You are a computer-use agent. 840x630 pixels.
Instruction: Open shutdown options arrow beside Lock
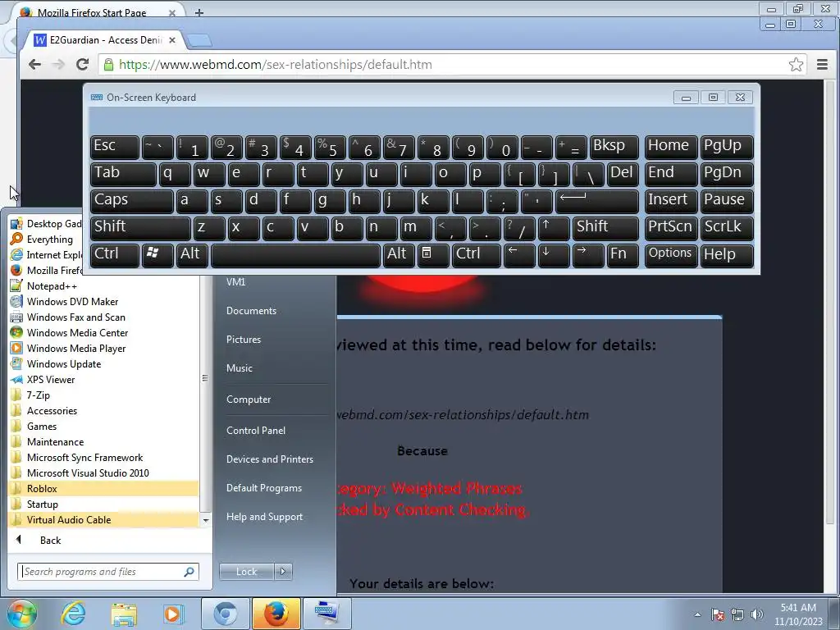point(283,572)
